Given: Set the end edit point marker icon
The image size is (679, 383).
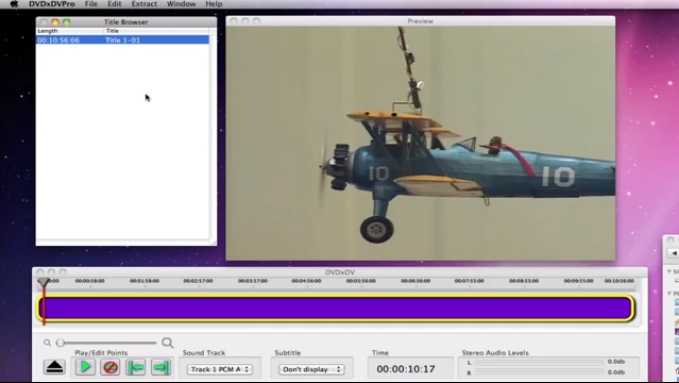Looking at the screenshot, I should point(161,367).
